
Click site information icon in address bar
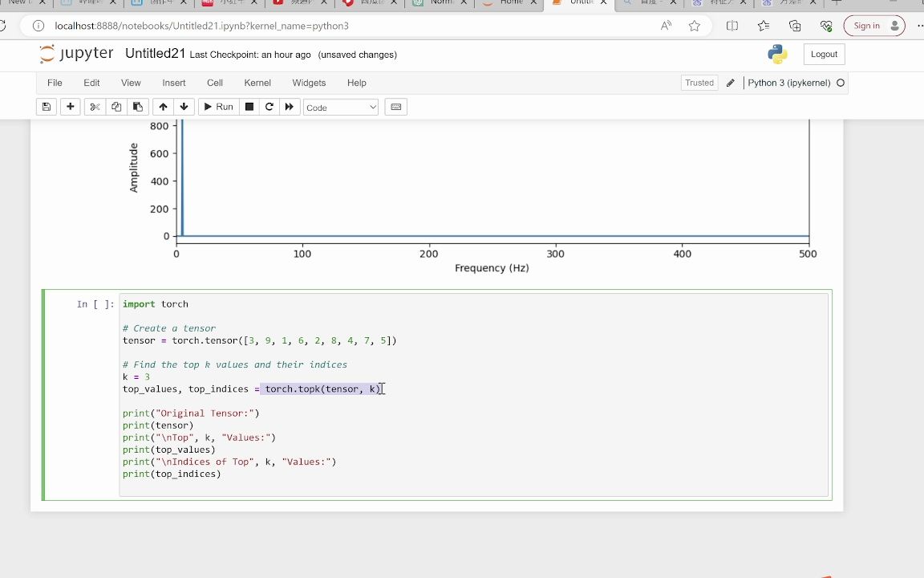coord(38,26)
